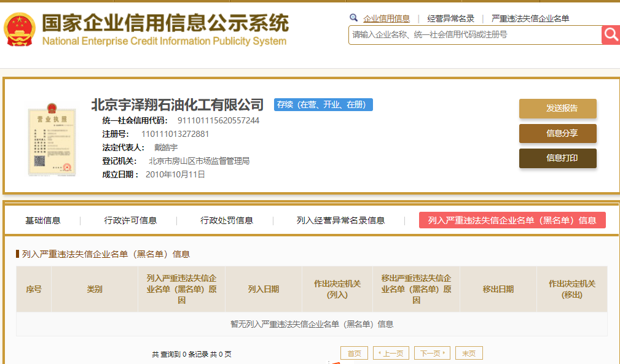The width and height of the screenshot is (620, 364).
Task: Click the 信息分享 button
Action: tap(557, 133)
